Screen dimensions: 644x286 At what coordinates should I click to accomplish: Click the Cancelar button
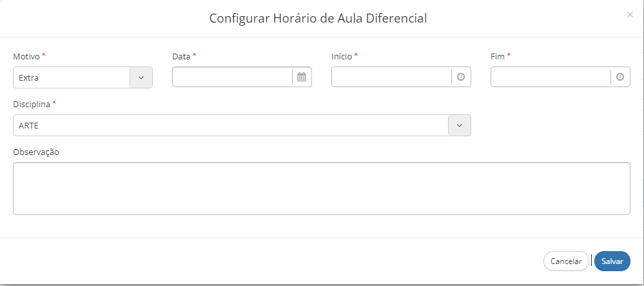[566, 261]
